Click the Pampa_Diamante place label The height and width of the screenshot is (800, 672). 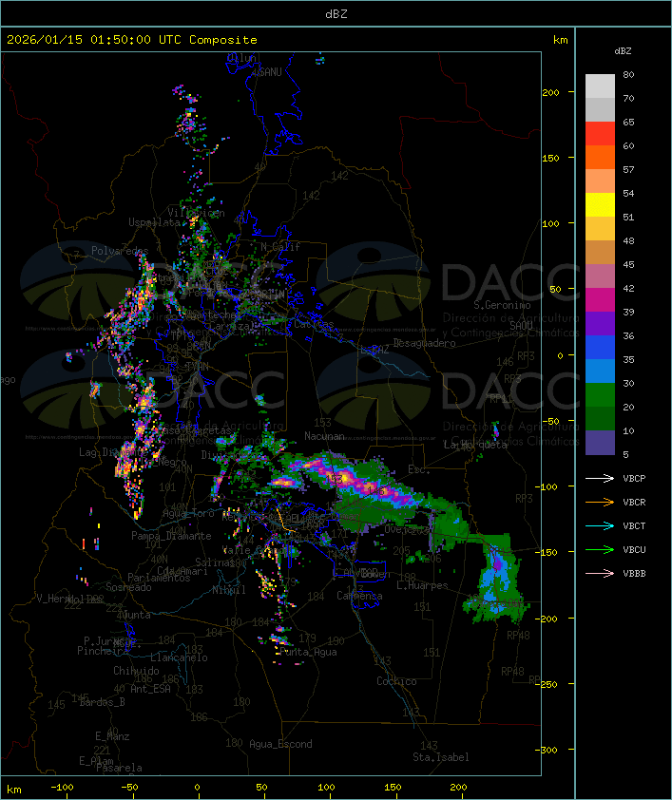coord(171,536)
